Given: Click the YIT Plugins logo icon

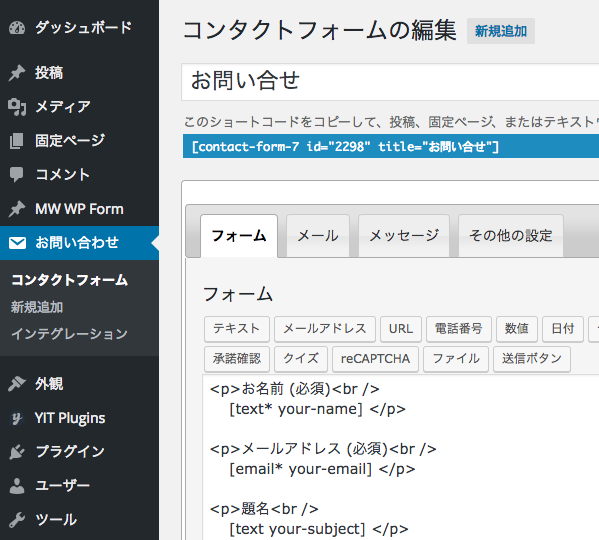Looking at the screenshot, I should pyautogui.click(x=16, y=418).
